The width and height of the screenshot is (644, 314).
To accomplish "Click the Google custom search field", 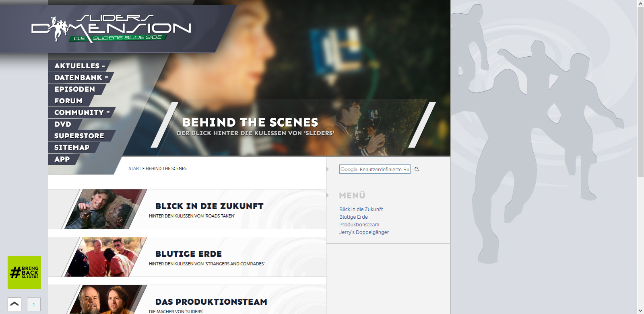I will (375, 169).
